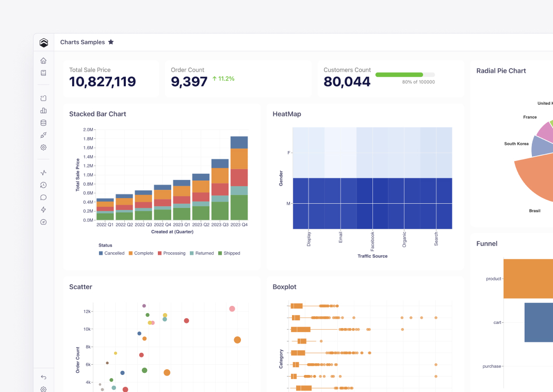Click the 'Traffic Source' axis title
This screenshot has width=553, height=392.
[372, 256]
